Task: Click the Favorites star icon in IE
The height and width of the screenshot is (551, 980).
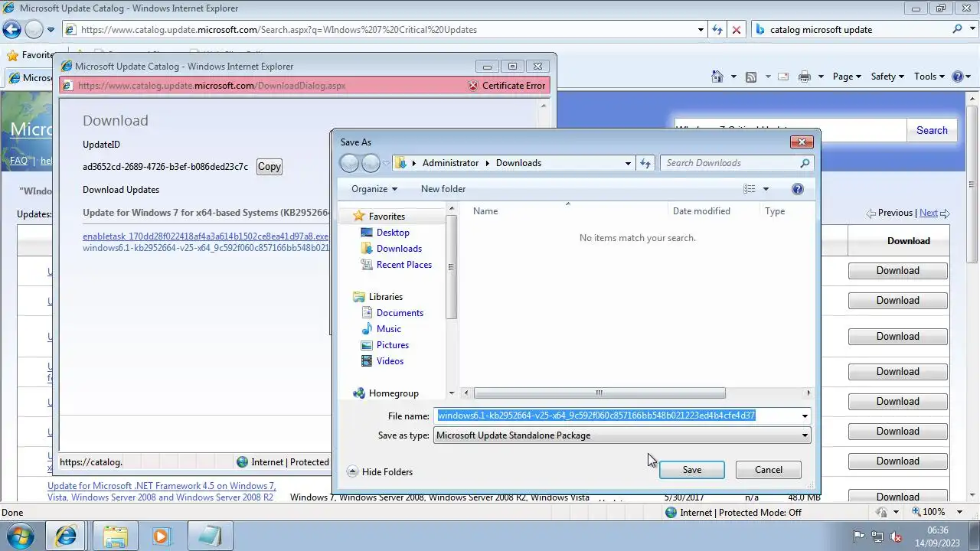Action: (12, 55)
